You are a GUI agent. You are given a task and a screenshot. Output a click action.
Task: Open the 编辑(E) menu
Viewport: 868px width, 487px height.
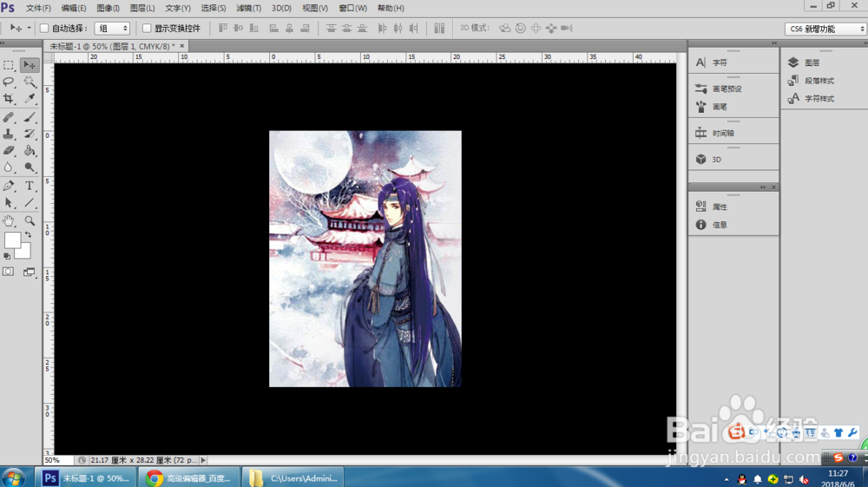[74, 9]
